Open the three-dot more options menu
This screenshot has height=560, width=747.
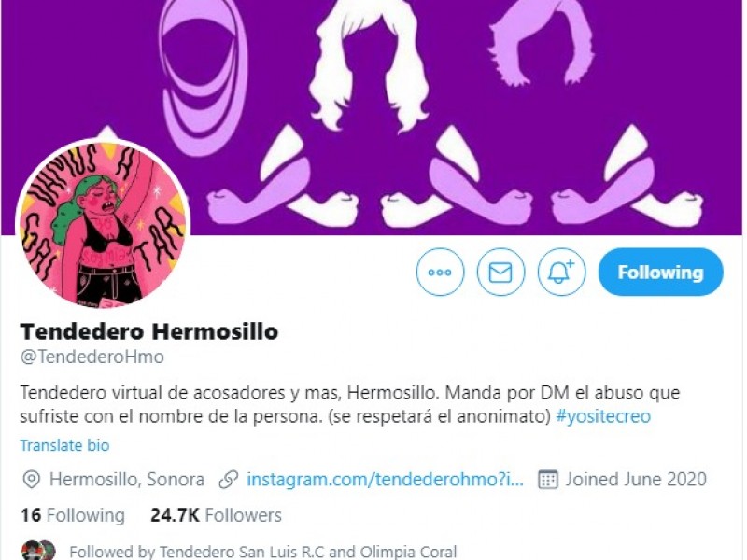[x=440, y=273]
